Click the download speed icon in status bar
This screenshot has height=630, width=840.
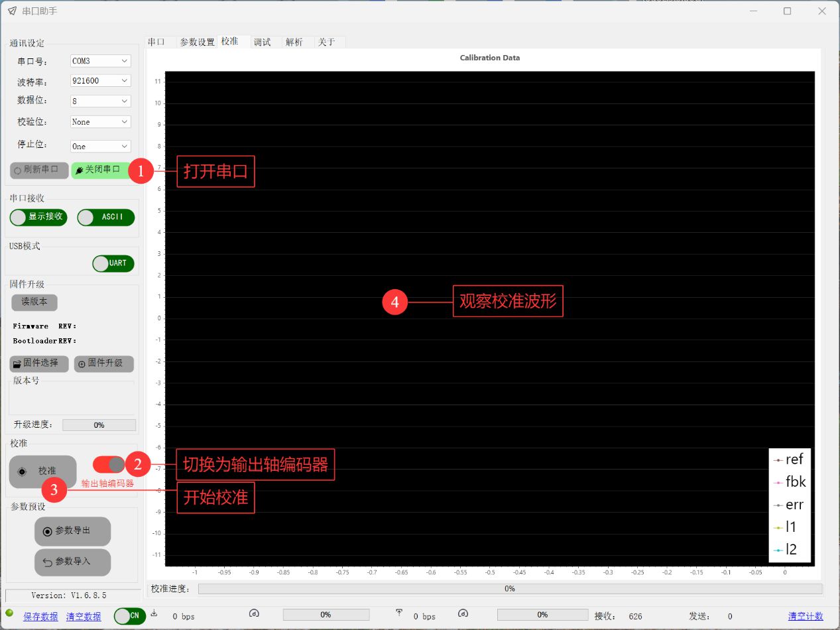154,613
